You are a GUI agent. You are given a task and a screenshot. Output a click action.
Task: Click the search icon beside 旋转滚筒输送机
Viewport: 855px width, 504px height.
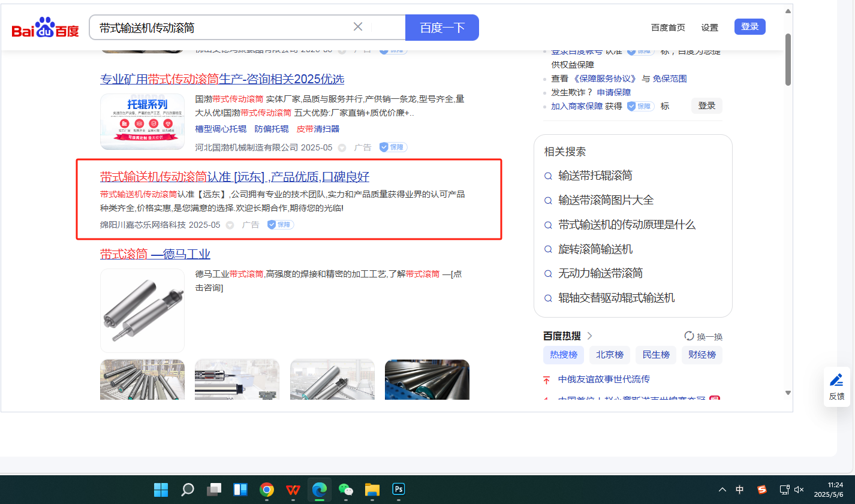[x=548, y=249]
